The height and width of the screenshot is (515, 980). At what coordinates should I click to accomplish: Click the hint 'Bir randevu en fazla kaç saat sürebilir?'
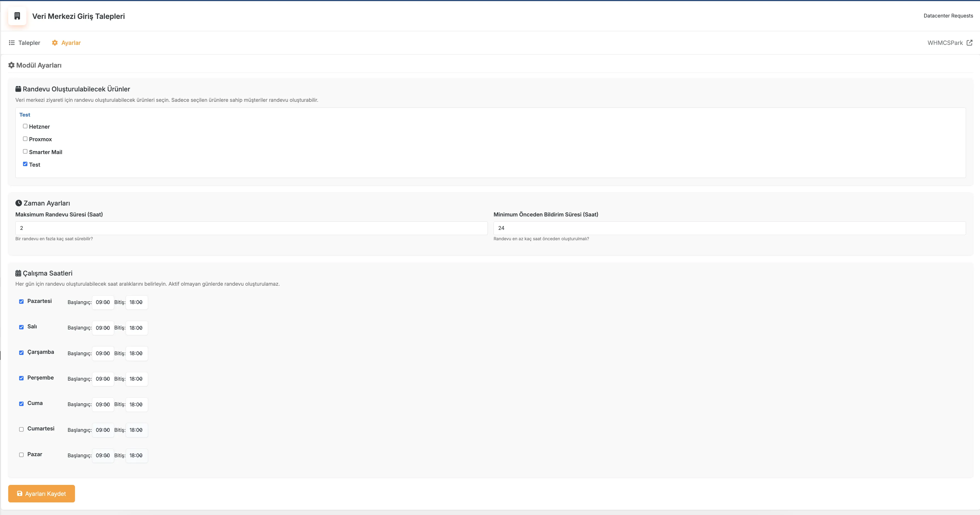[54, 239]
